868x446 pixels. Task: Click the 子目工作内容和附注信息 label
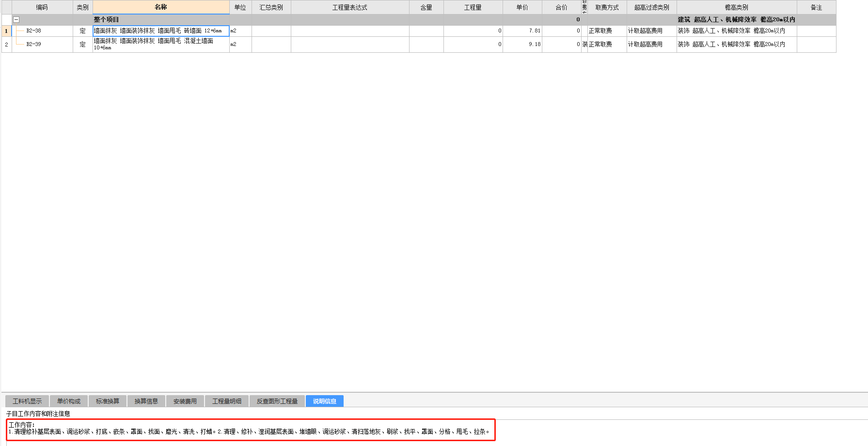point(38,414)
